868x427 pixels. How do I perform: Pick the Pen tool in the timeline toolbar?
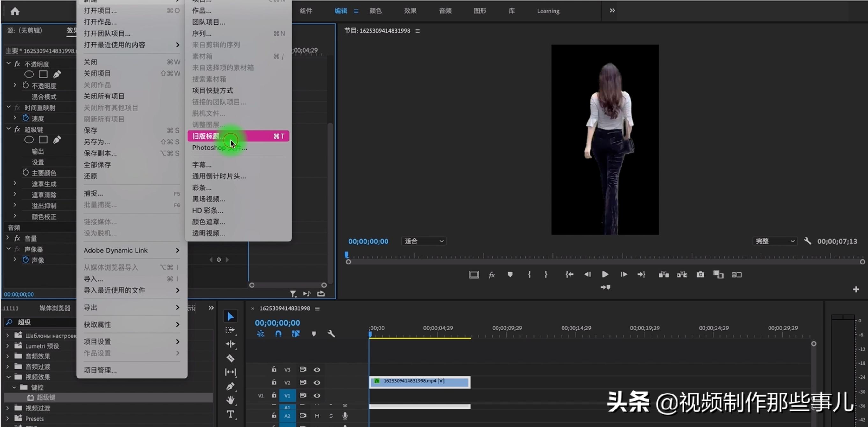(231, 386)
